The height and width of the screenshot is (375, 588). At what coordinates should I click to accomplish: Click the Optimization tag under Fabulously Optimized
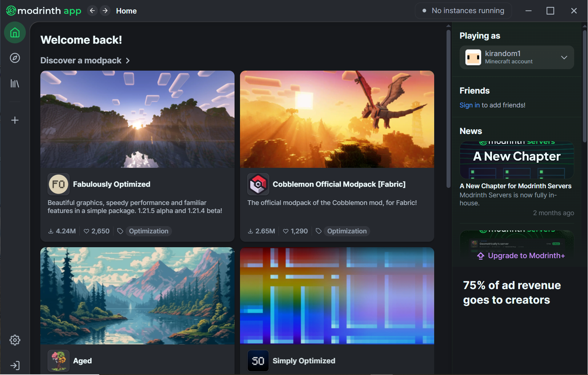pyautogui.click(x=148, y=231)
